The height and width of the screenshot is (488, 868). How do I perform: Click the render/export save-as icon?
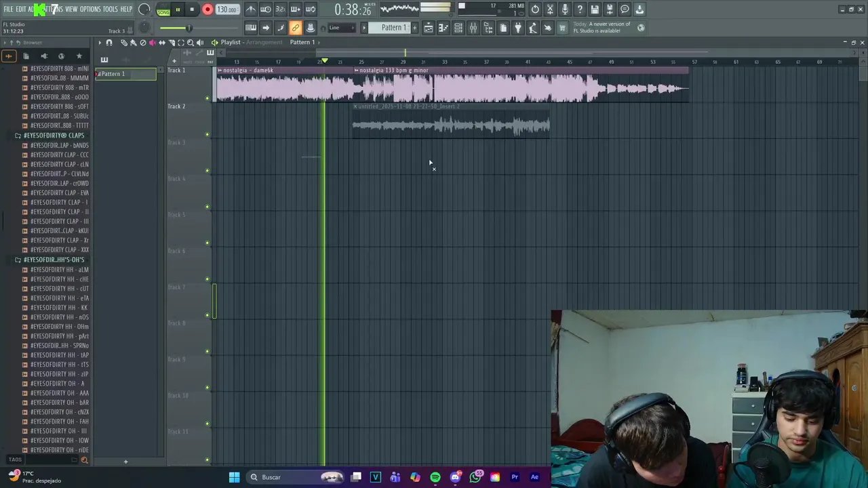pos(610,9)
